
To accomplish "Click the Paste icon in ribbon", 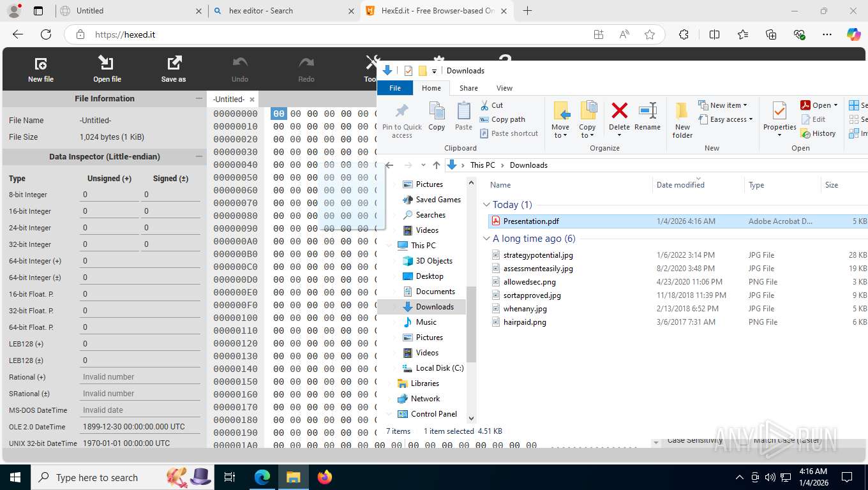I will click(x=464, y=111).
